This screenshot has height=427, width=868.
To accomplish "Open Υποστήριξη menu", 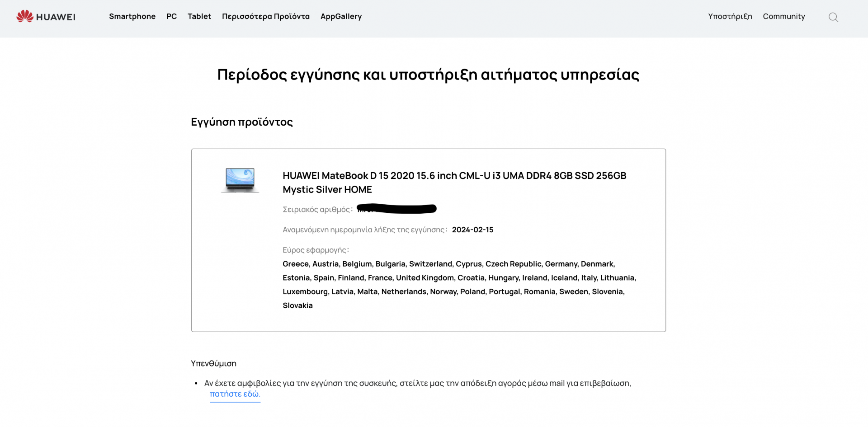I will pos(730,16).
